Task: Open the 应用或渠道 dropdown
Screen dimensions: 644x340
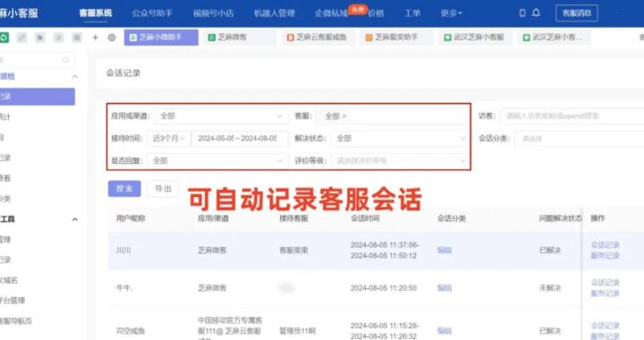Action: click(221, 116)
